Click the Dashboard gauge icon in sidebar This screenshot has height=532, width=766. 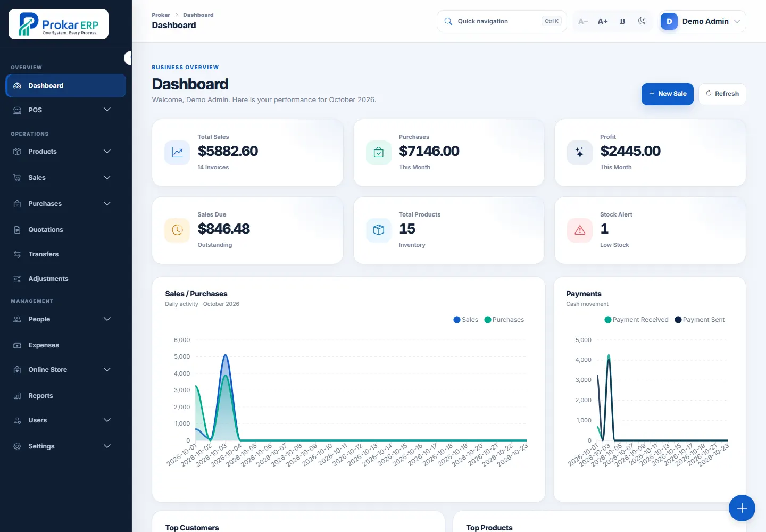point(17,86)
